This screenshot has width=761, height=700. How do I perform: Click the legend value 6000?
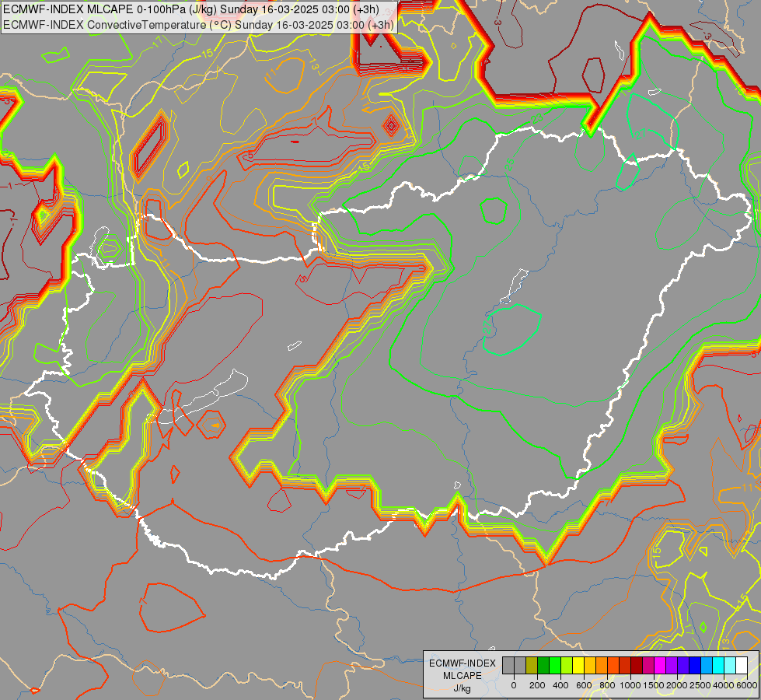[x=747, y=685]
